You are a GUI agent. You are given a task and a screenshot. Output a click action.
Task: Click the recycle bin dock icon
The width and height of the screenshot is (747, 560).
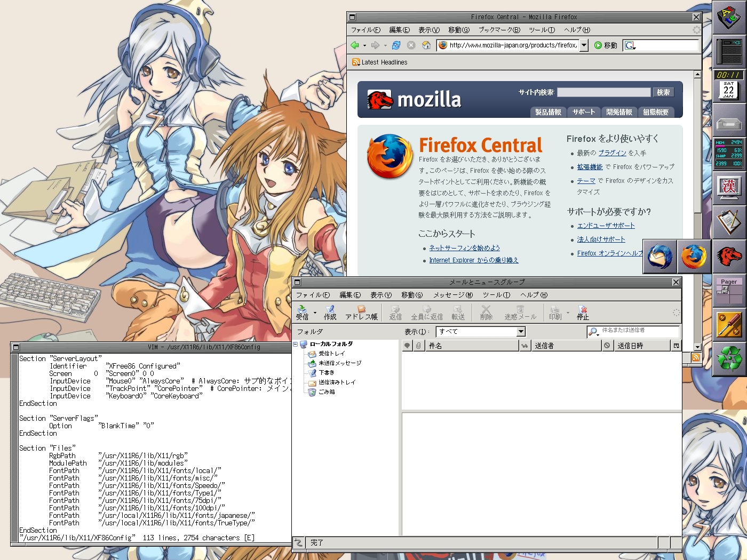point(729,357)
